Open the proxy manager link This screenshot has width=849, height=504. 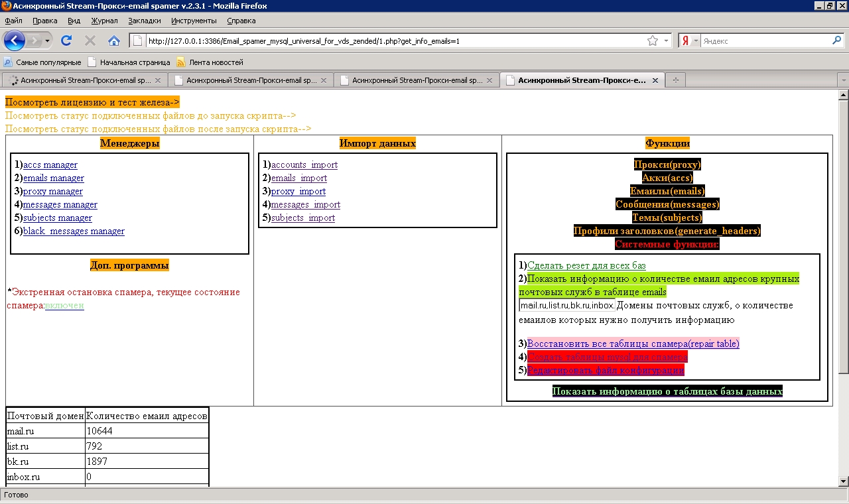point(53,191)
